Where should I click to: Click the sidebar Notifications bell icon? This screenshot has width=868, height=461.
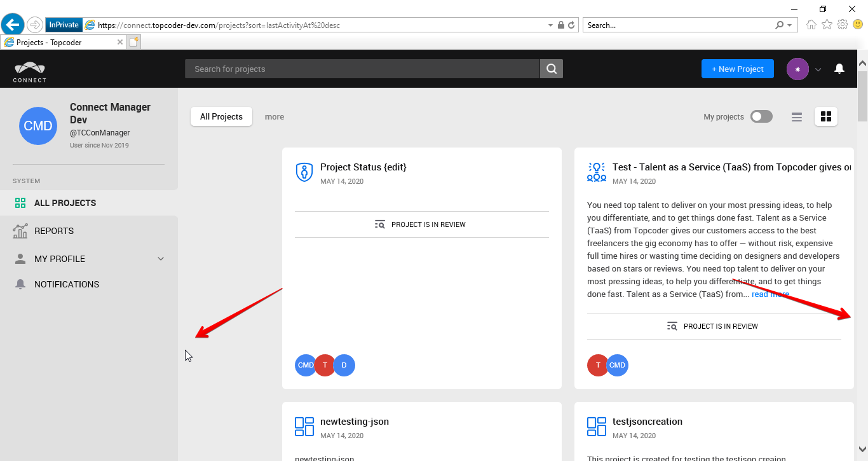(x=20, y=284)
